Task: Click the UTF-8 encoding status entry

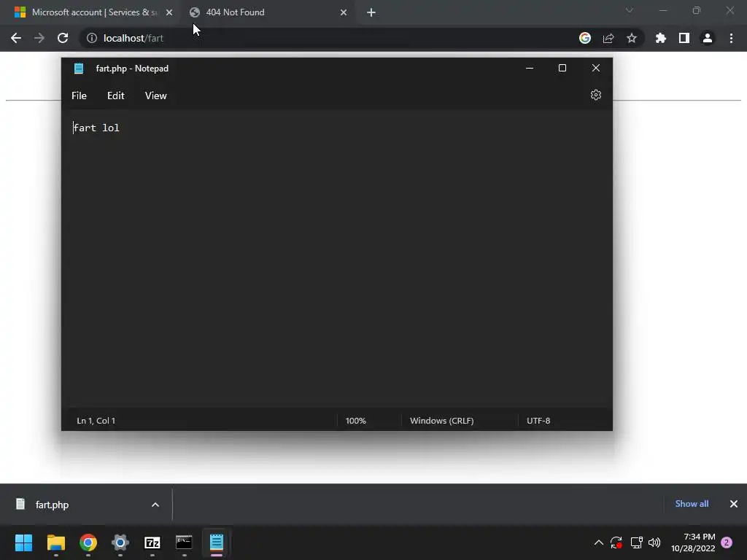Action: [x=538, y=421]
